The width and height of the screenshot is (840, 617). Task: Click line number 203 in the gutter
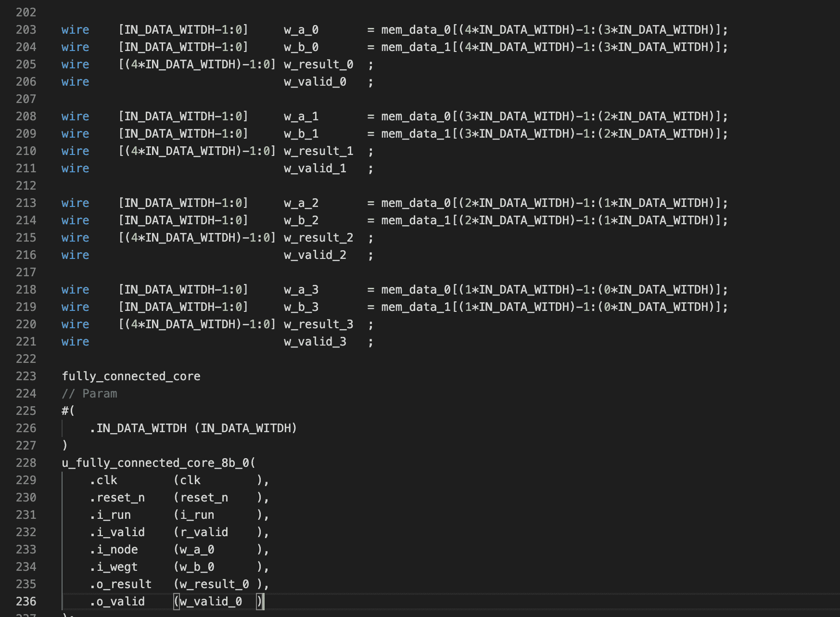(26, 30)
